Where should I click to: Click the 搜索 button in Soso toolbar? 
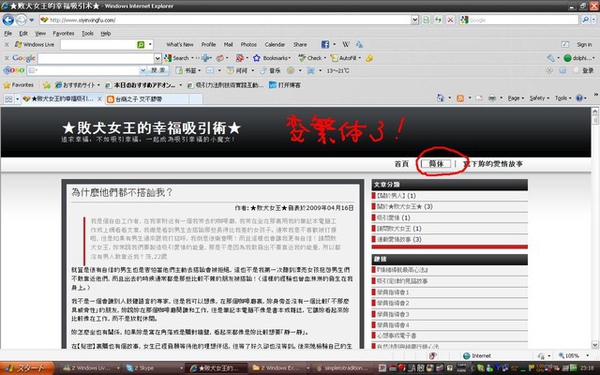[x=158, y=70]
